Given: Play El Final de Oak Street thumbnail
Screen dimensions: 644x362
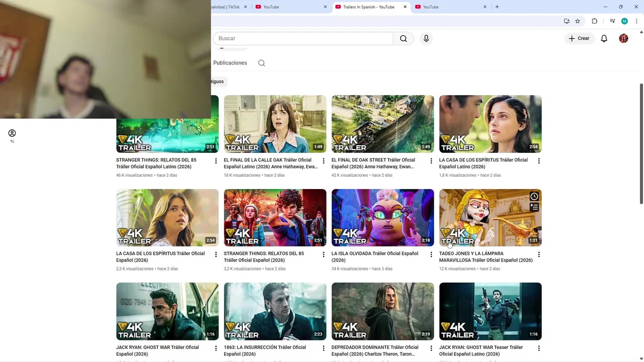Looking at the screenshot, I should pyautogui.click(x=383, y=124).
